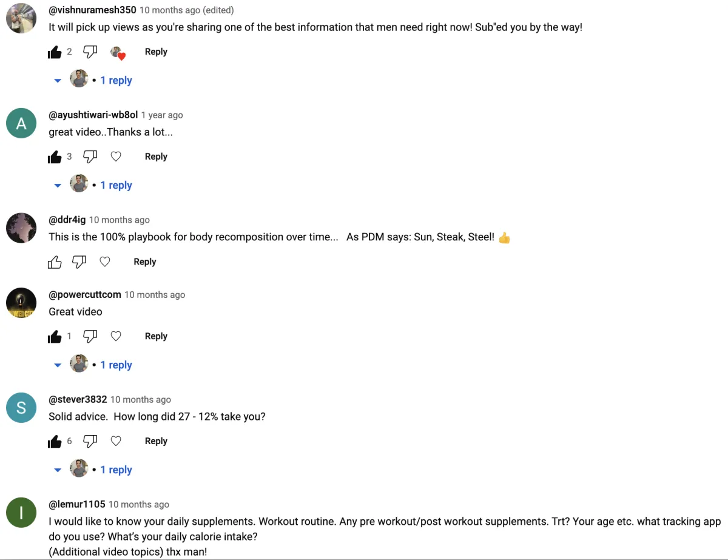Dislike the comment by @ayushtiwari-wb8ol
Viewport: 728px width, 560px height.
tap(90, 157)
